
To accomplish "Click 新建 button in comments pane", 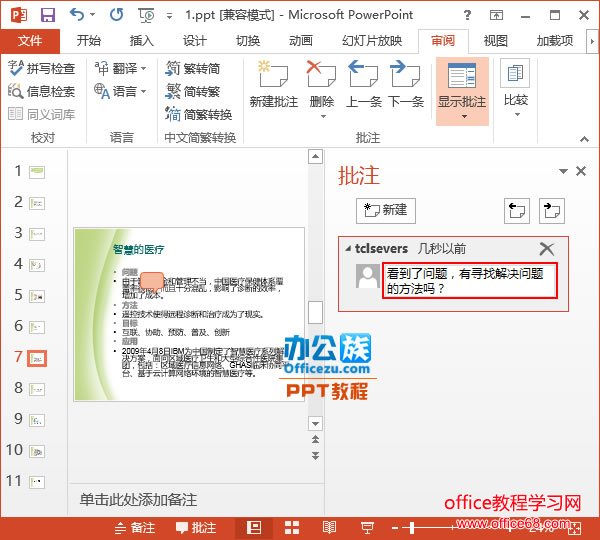I will pyautogui.click(x=386, y=210).
